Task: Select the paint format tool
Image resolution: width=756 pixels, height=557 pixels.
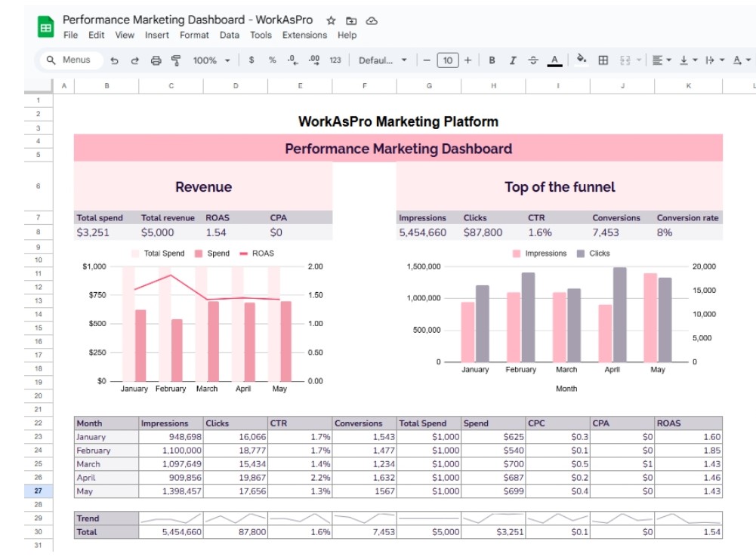Action: pyautogui.click(x=176, y=60)
